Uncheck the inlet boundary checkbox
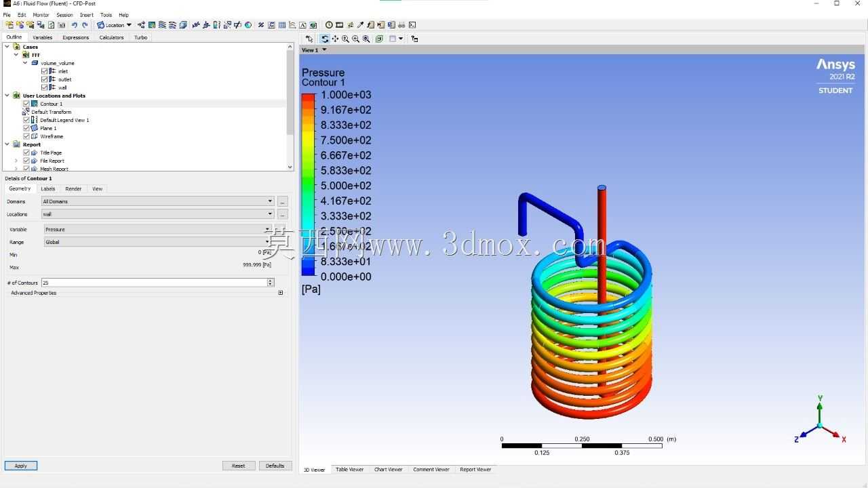Screen dimensions: 868x488 click(x=45, y=71)
